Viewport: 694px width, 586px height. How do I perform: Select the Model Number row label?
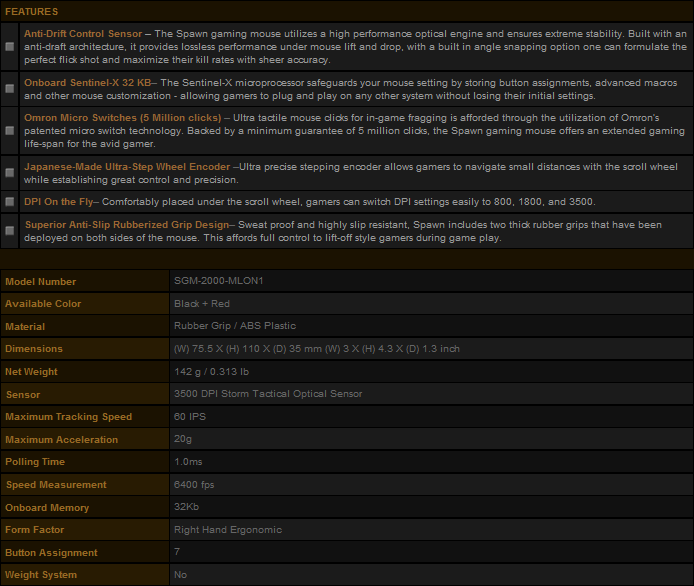(41, 282)
